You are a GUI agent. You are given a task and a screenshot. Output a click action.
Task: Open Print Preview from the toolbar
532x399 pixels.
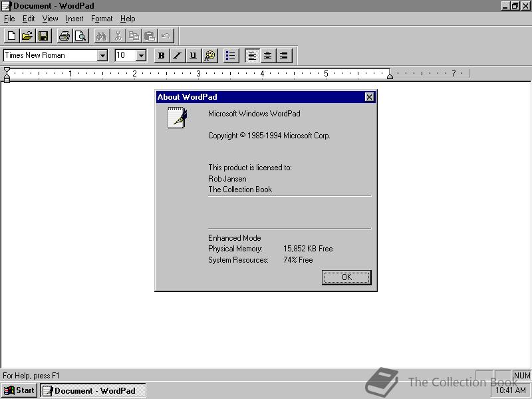tap(80, 36)
